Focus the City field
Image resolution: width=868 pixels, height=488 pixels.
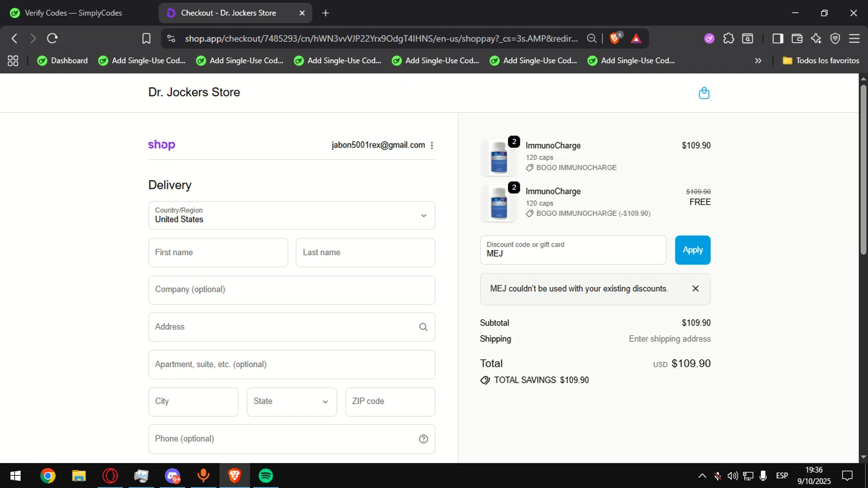click(x=193, y=402)
